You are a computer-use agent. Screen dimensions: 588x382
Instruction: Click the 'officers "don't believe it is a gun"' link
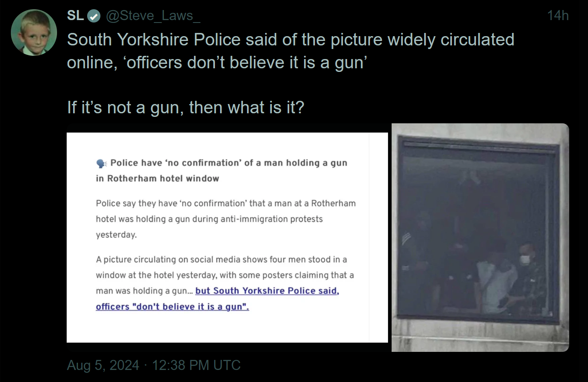(172, 306)
